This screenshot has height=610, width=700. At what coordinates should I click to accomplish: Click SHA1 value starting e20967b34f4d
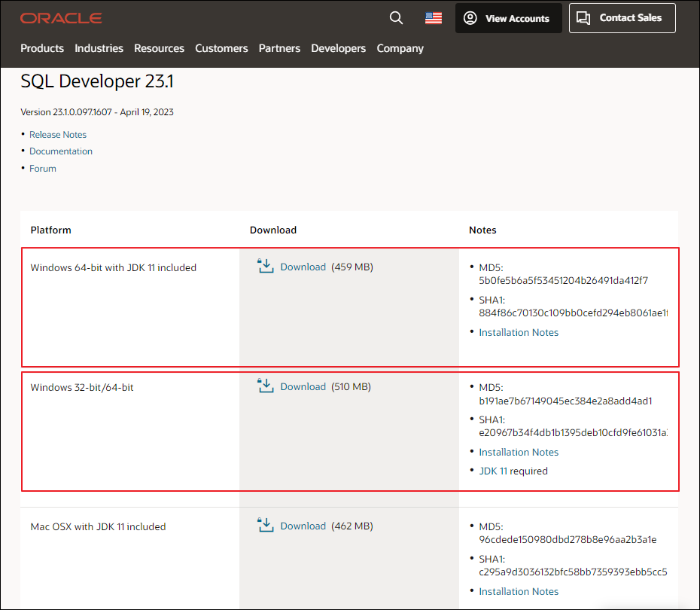[x=574, y=433]
